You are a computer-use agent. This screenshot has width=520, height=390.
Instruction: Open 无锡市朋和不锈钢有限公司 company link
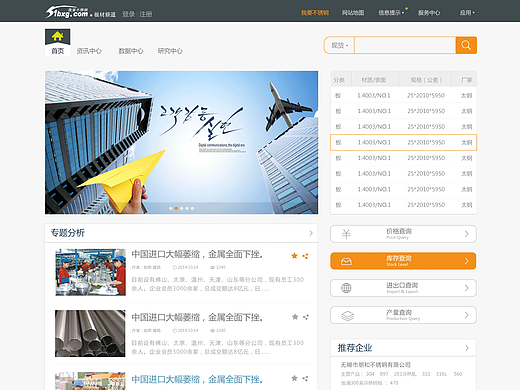click(x=375, y=365)
